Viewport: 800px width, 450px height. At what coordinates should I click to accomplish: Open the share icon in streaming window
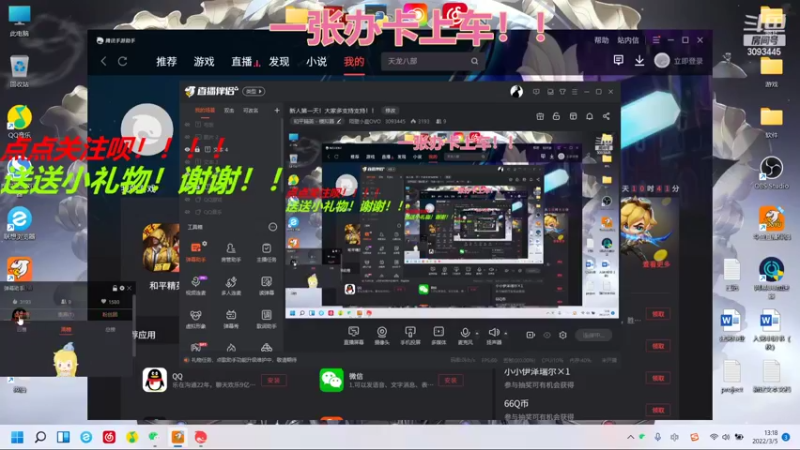tap(606, 116)
